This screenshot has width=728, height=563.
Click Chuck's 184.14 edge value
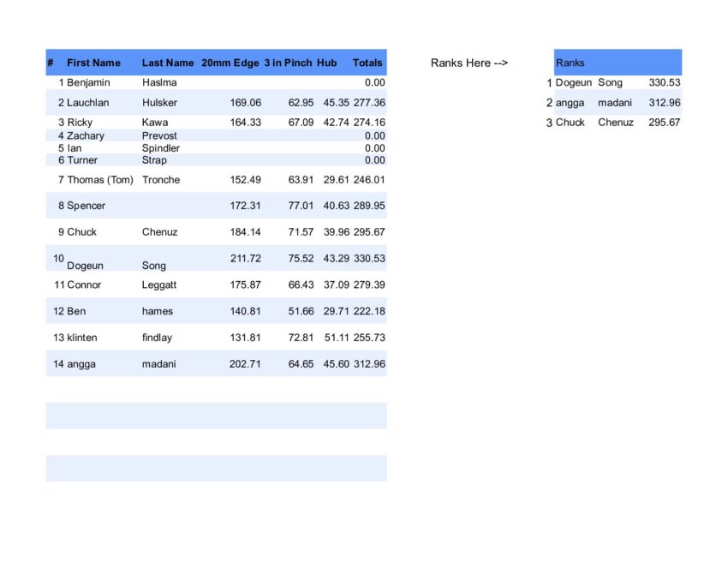coord(246,232)
